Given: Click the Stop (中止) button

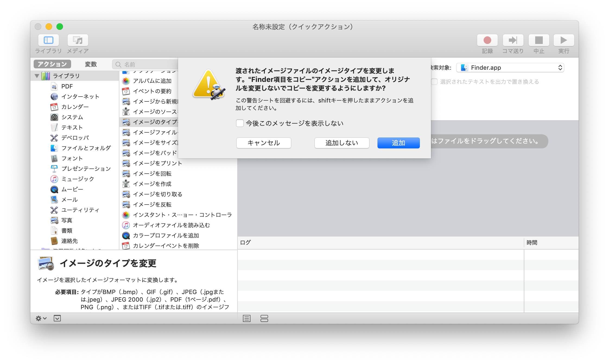Looking at the screenshot, I should tap(539, 40).
